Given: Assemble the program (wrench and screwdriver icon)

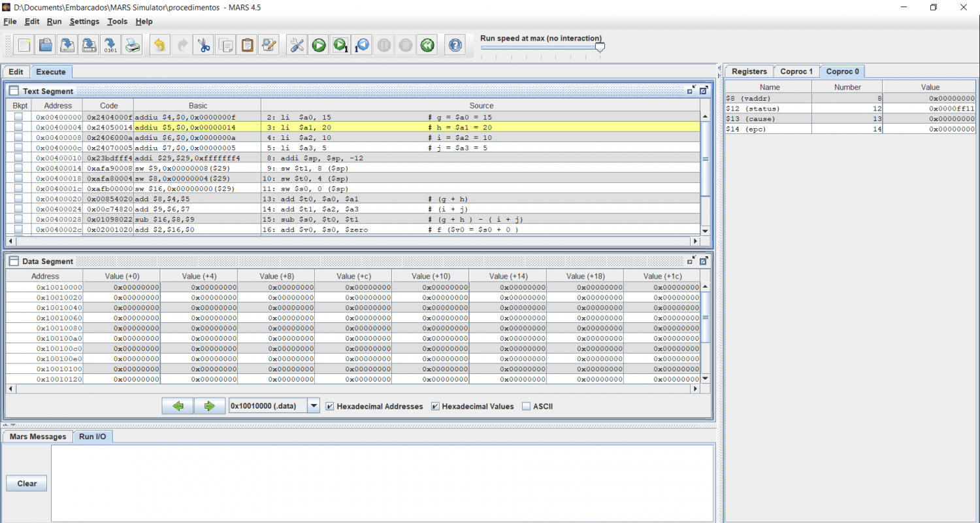Looking at the screenshot, I should pyautogui.click(x=297, y=45).
